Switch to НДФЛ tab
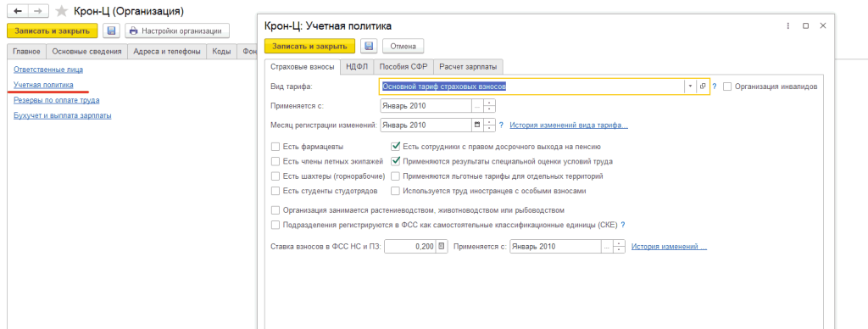This screenshot has height=329, width=868. click(357, 67)
